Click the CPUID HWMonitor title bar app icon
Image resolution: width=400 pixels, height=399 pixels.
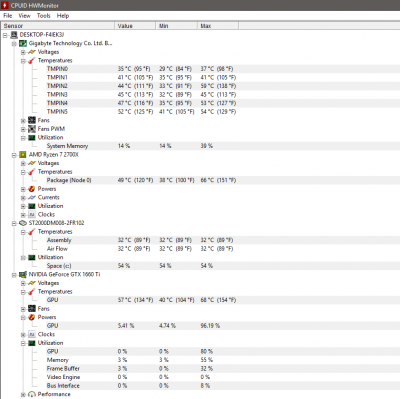click(x=5, y=5)
